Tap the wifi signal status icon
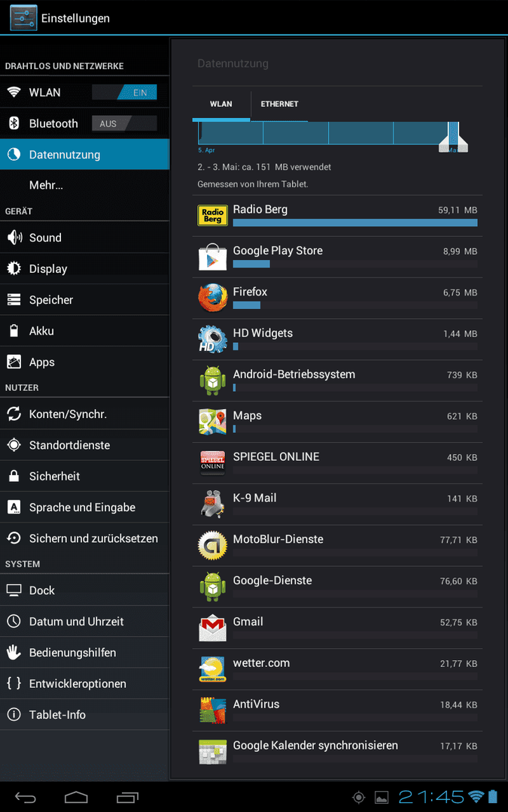Screen dimensions: 508x812 coord(476,796)
